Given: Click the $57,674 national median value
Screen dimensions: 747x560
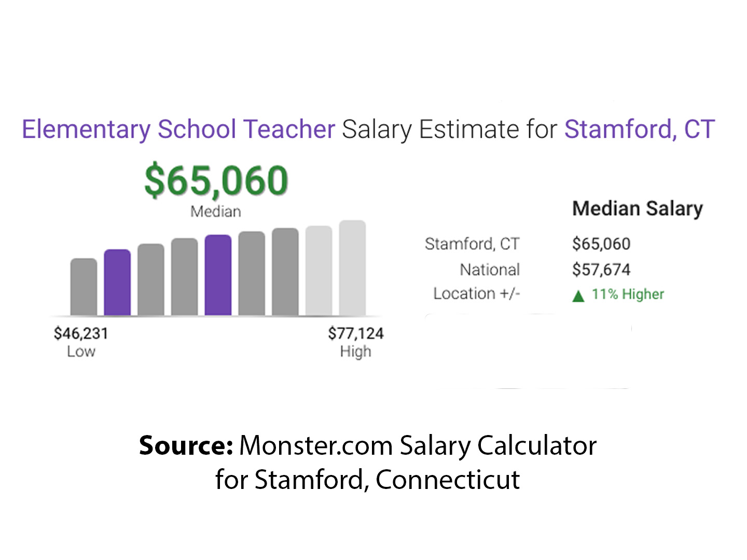Looking at the screenshot, I should coord(601,270).
